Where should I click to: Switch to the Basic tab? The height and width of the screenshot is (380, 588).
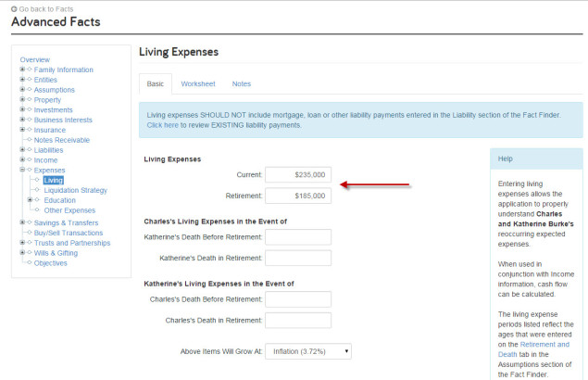point(156,83)
